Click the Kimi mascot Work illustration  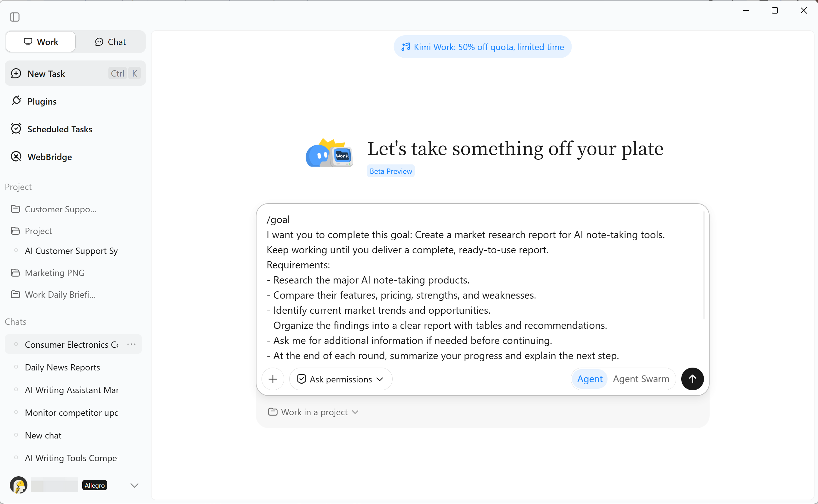point(329,153)
